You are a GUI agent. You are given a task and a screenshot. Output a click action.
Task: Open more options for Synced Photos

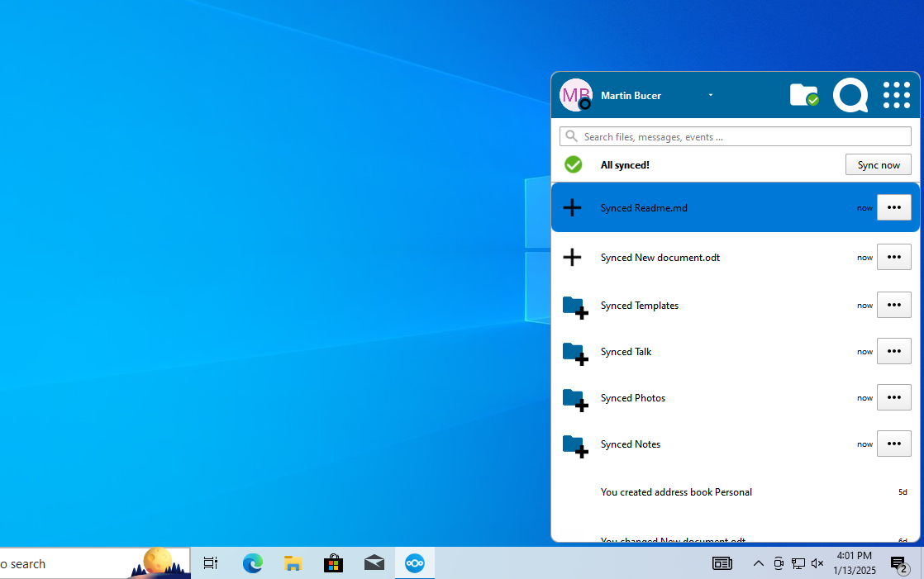click(x=894, y=397)
